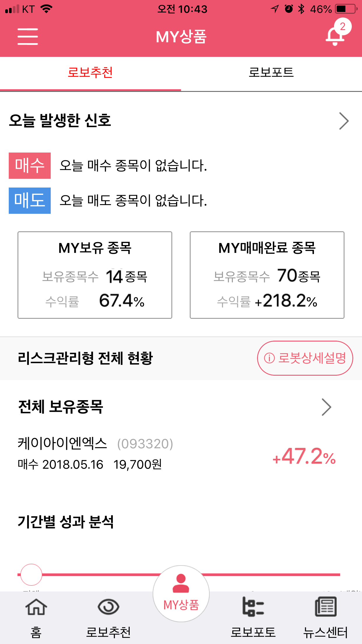The height and width of the screenshot is (644, 362).
Task: Expand 전체 보유종목 chevron
Action: (326, 407)
